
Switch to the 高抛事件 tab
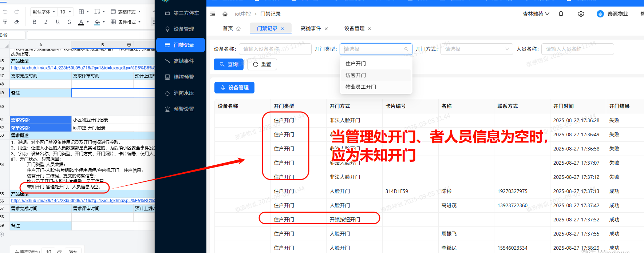[x=311, y=28]
